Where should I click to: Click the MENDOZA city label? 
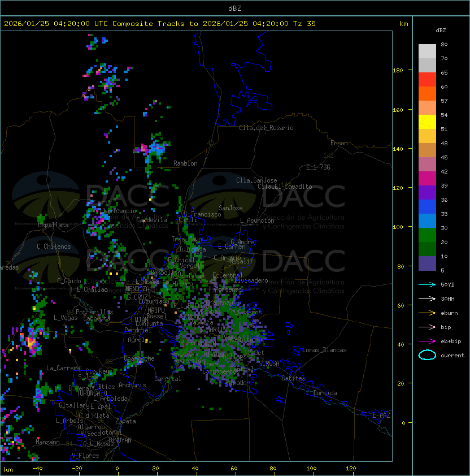(x=137, y=289)
